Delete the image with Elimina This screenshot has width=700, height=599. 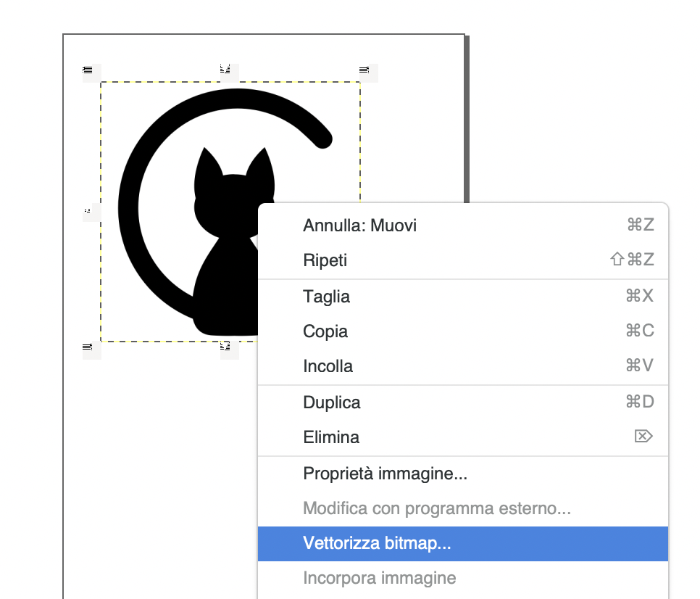click(x=331, y=437)
